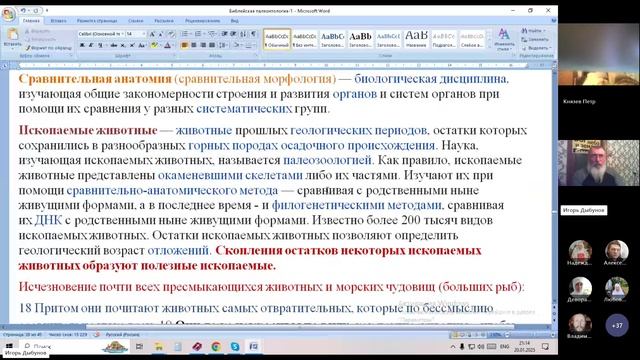The height and width of the screenshot is (360, 640).
Task: Redo action in Quick Access toolbar
Action: pyautogui.click(x=36, y=11)
